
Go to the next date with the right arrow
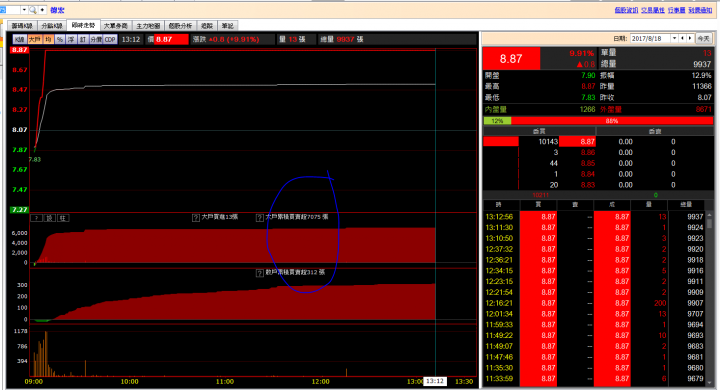690,39
